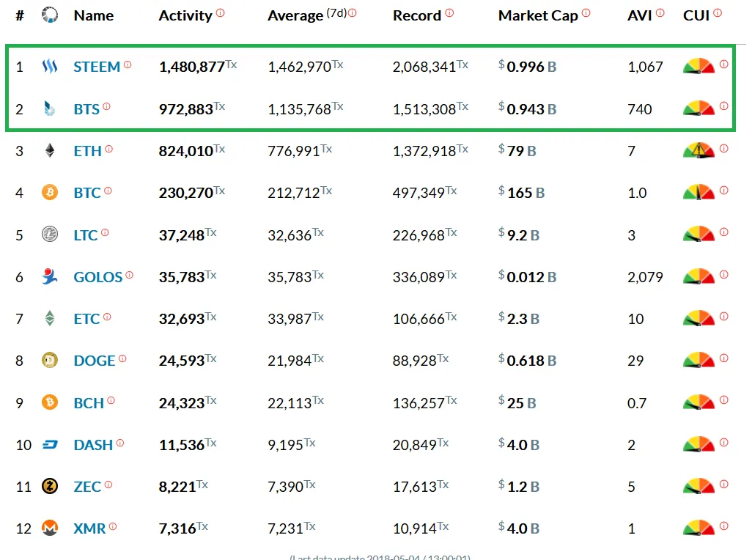The width and height of the screenshot is (752, 560).
Task: Click the CUI gauge icon in STEEM row
Action: coord(698,66)
